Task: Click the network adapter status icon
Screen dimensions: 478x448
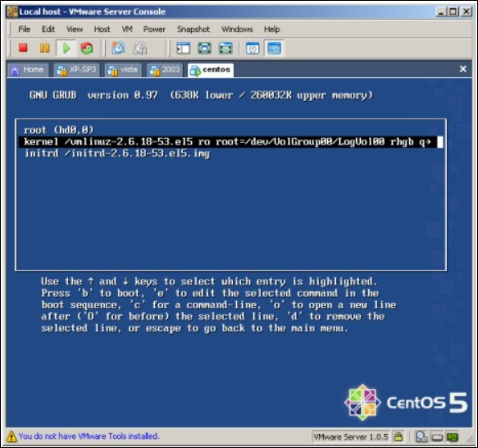Action: point(452,437)
